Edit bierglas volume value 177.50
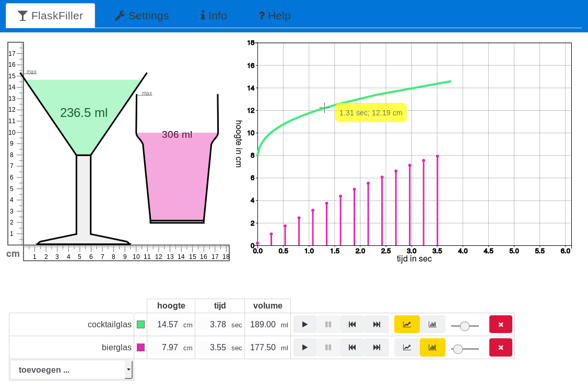 click(x=263, y=347)
